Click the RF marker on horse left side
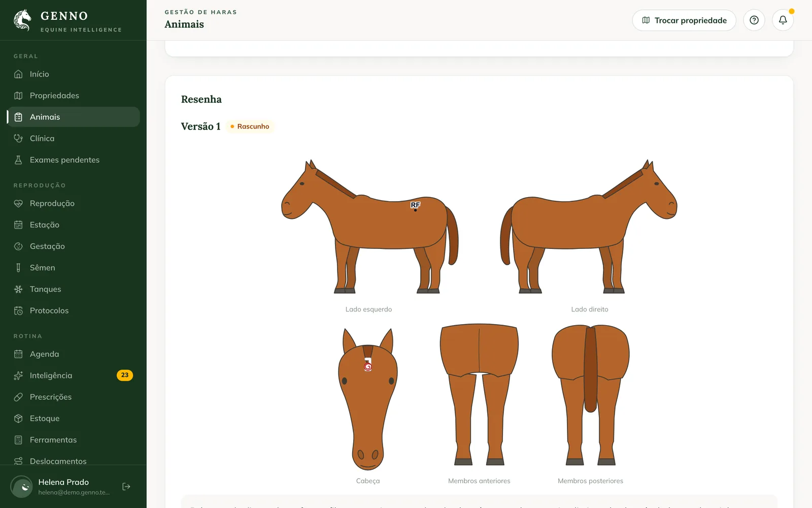The height and width of the screenshot is (508, 812). click(x=415, y=205)
